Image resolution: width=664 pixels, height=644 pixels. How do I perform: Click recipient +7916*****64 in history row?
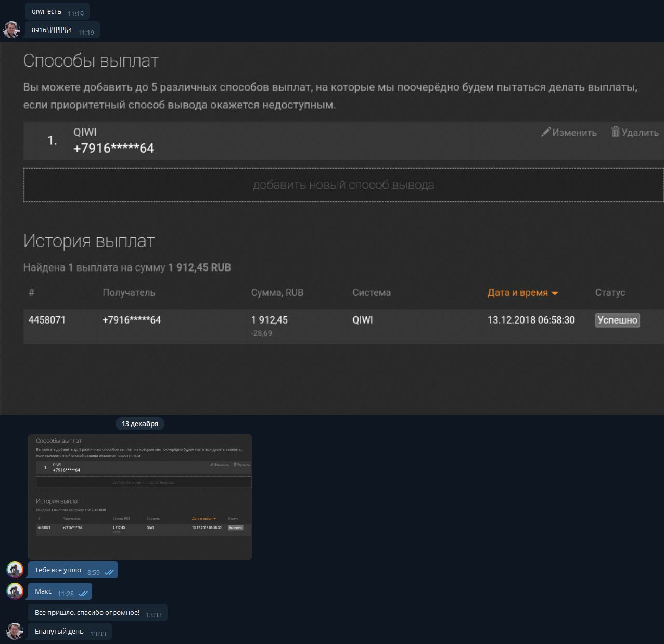coord(132,320)
